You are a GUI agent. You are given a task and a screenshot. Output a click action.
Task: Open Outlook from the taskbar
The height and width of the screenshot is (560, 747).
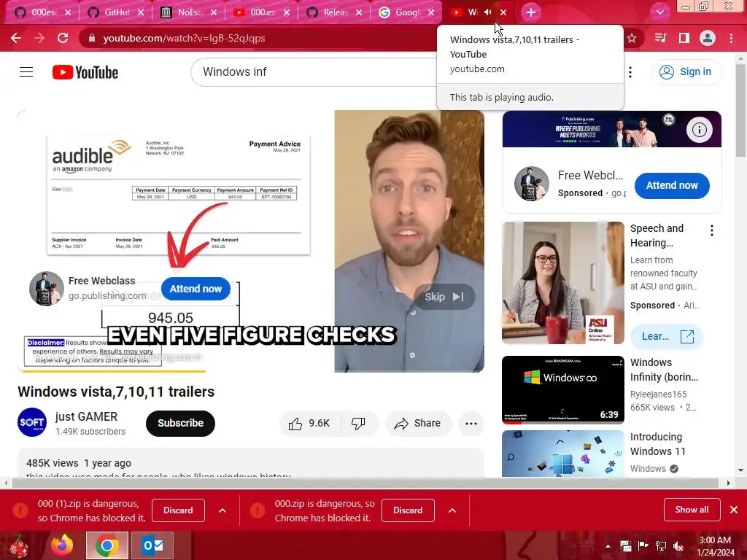tap(153, 545)
